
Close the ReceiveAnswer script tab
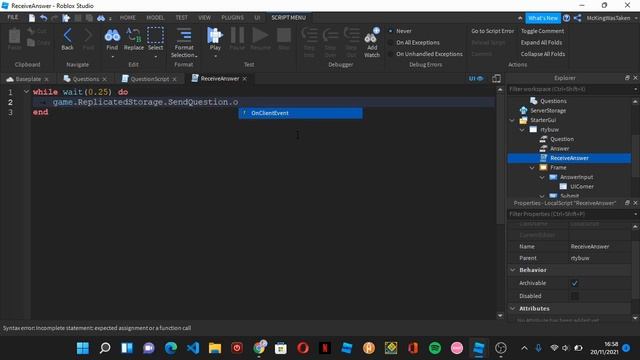point(244,79)
